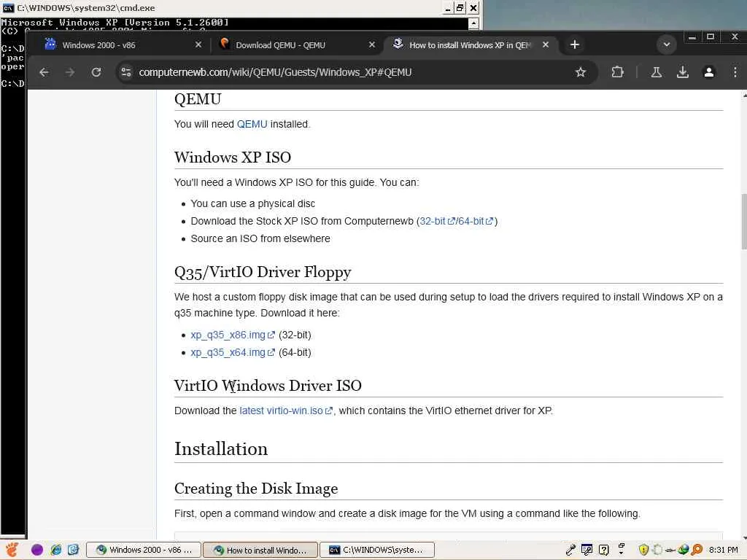The height and width of the screenshot is (560, 747).
Task: Click the help question mark tray icon
Action: (x=603, y=550)
